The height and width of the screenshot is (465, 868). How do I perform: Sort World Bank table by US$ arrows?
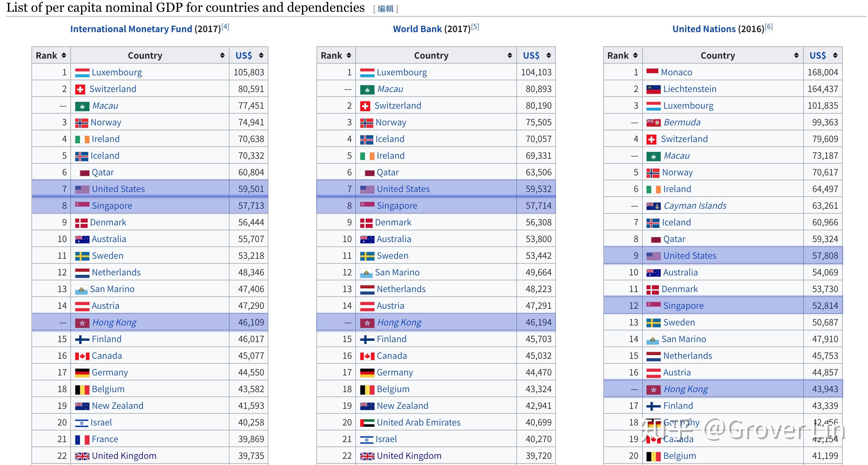tap(548, 55)
